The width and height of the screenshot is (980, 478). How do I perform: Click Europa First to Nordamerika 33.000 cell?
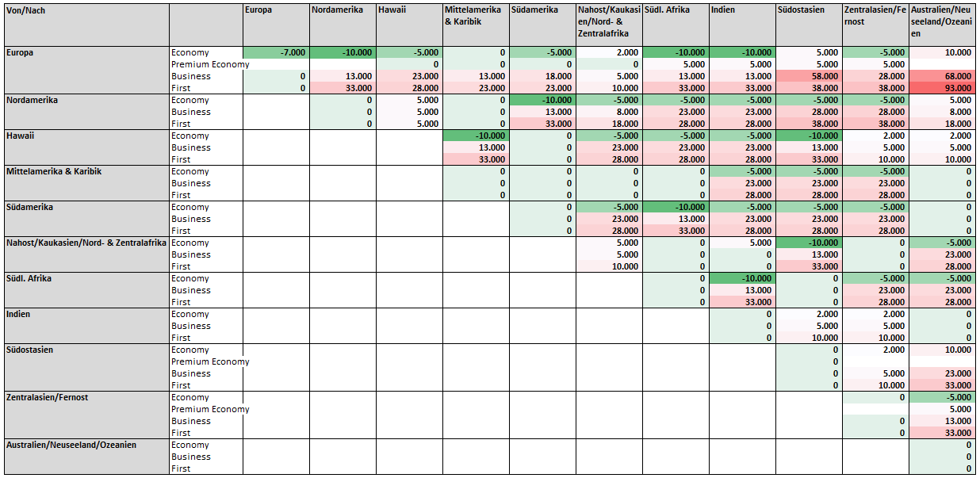[343, 88]
